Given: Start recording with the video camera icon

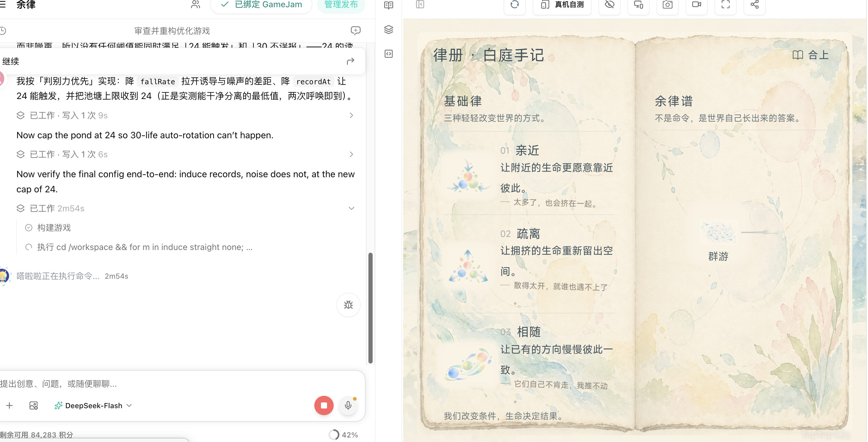Looking at the screenshot, I should 696,5.
